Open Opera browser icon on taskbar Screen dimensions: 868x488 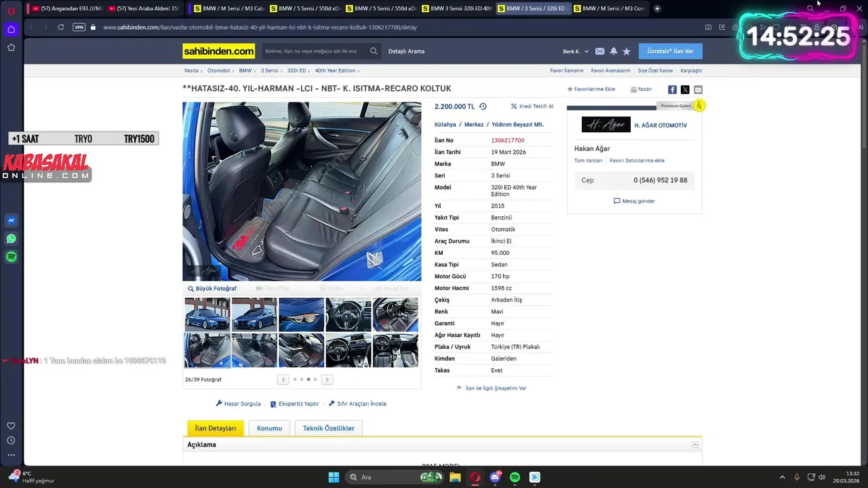click(475, 477)
